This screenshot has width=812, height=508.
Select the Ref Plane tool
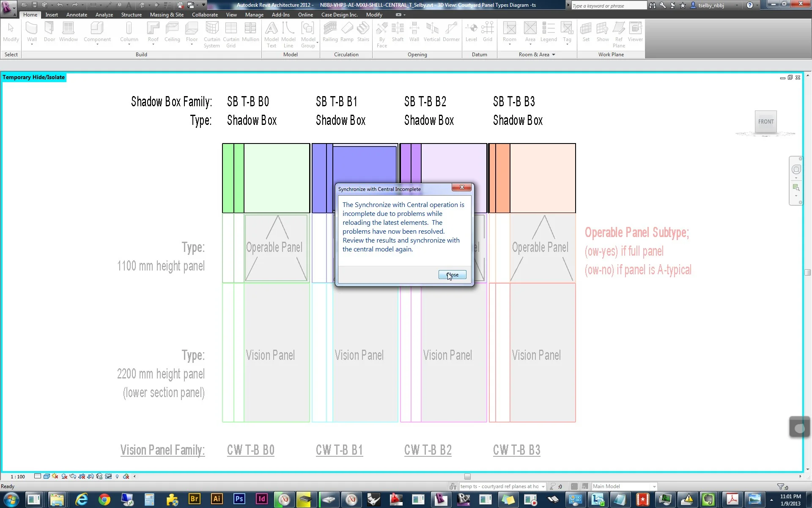[619, 35]
